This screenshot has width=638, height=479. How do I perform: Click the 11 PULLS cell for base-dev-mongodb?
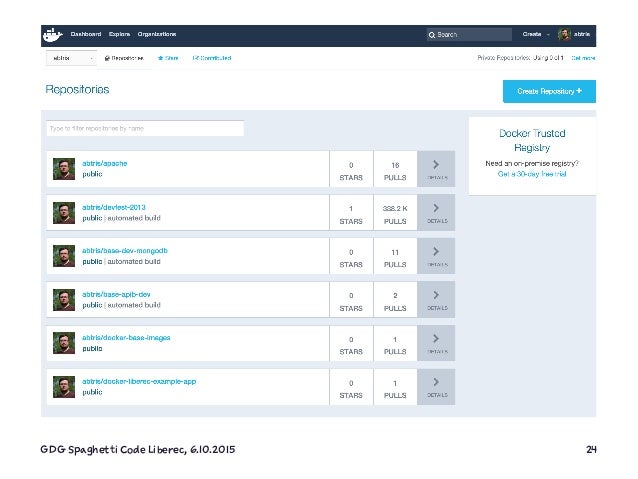coord(395,256)
